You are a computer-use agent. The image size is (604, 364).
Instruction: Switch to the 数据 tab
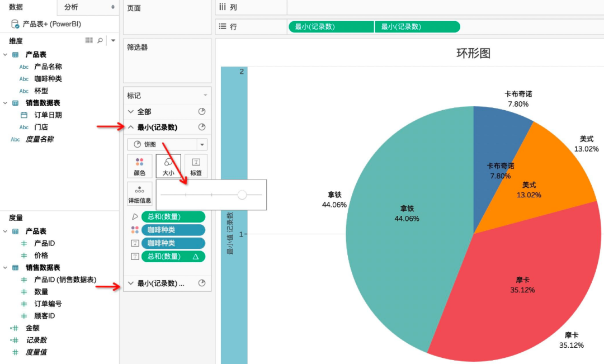tap(16, 7)
